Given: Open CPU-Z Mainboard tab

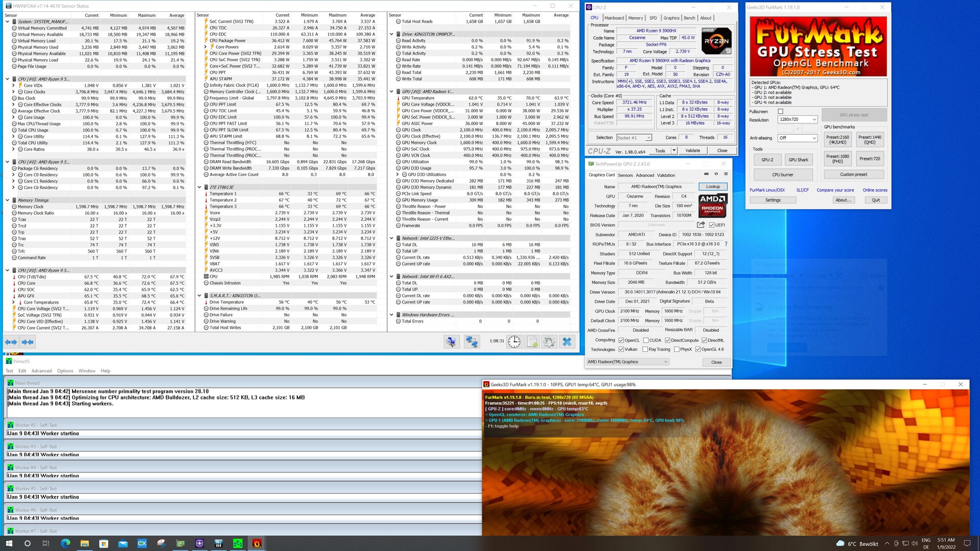Looking at the screenshot, I should pos(614,18).
